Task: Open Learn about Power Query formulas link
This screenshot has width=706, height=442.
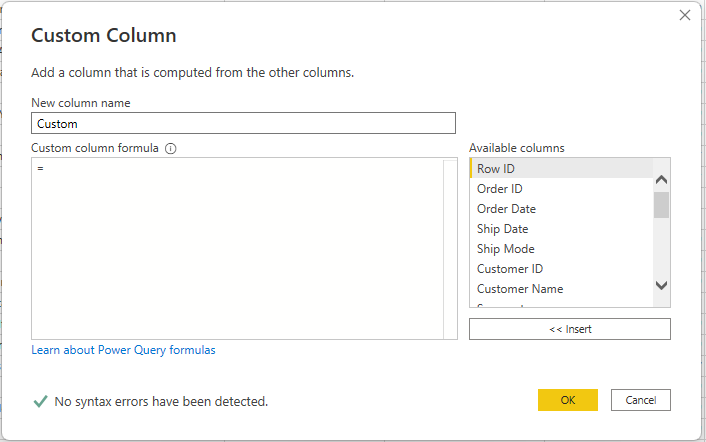Action: 123,350
